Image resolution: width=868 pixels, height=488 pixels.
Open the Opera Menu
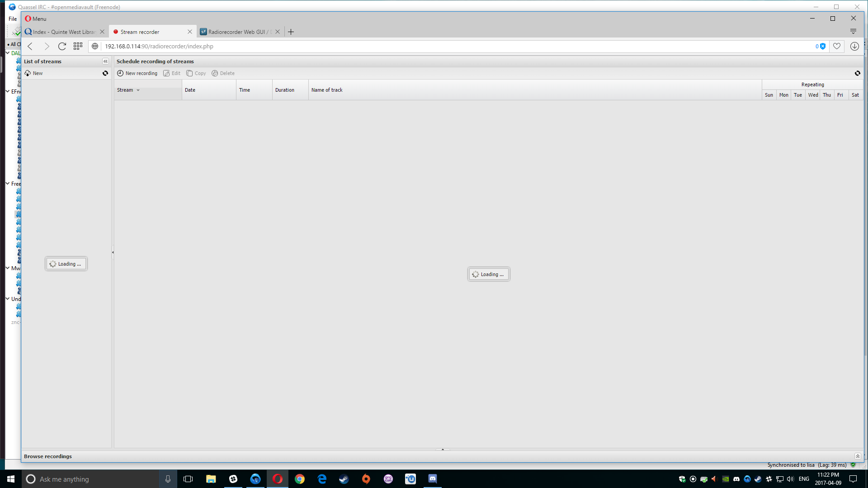pos(36,19)
